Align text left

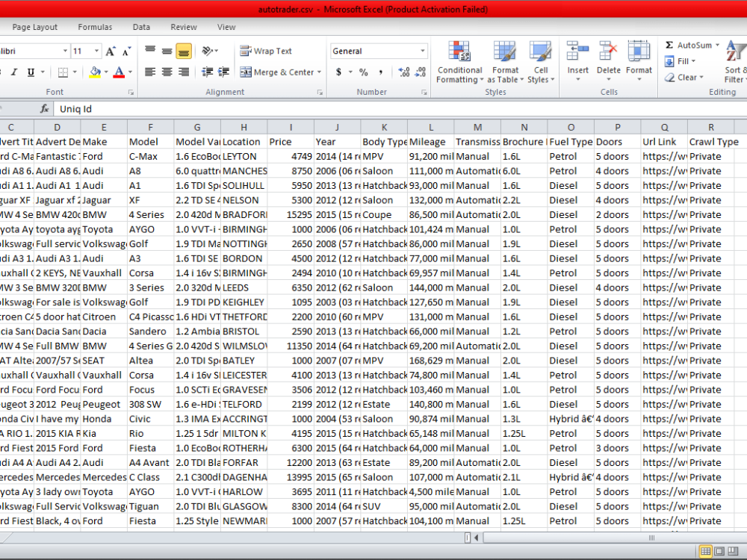tap(150, 72)
